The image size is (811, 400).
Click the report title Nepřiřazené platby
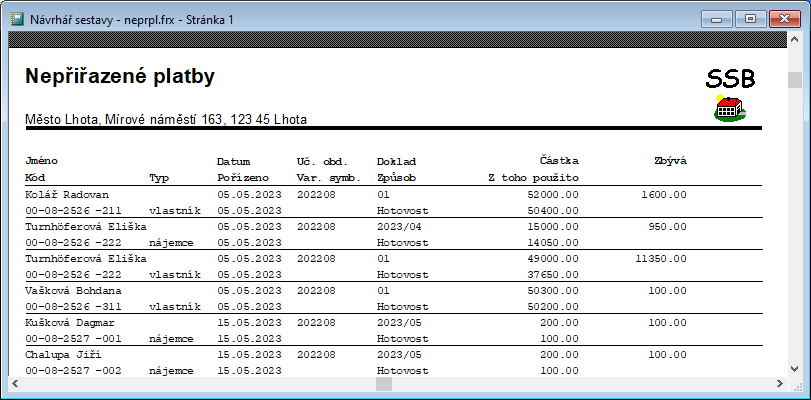[119, 77]
